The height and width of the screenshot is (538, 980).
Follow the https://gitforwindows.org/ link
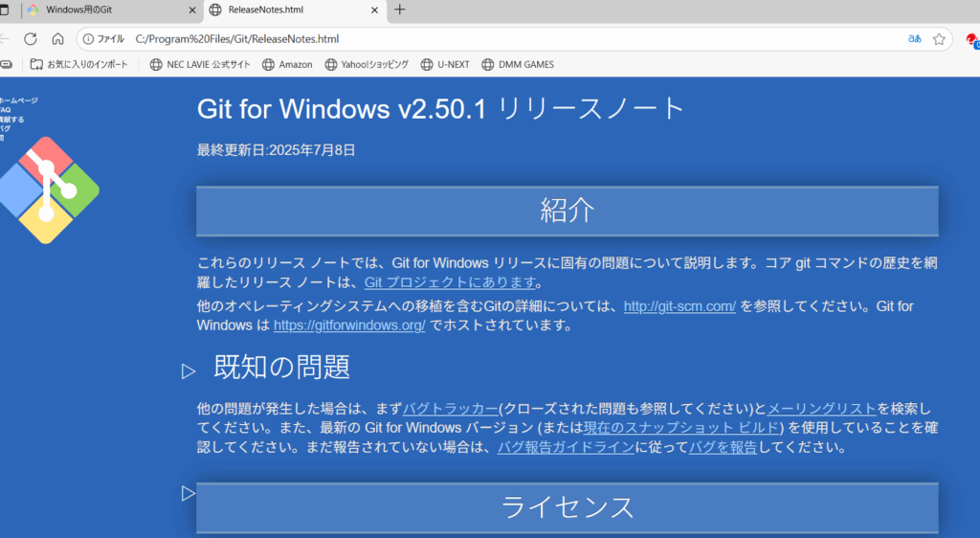[349, 325]
